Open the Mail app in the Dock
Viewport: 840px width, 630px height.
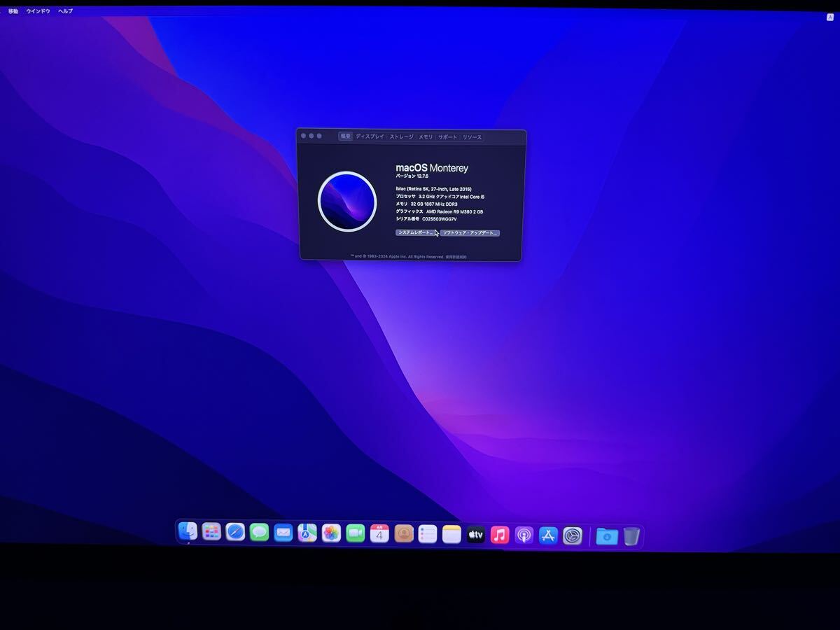point(283,533)
